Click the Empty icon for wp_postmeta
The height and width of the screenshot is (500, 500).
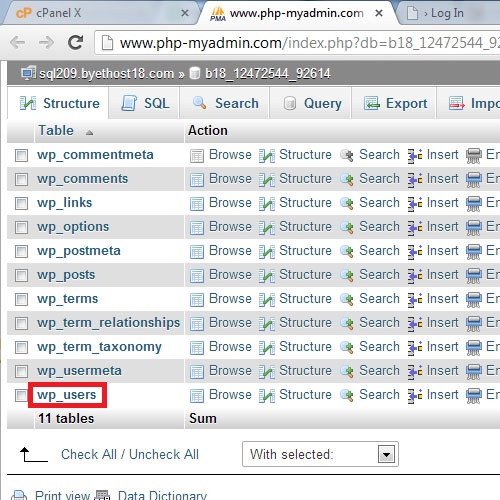474,251
